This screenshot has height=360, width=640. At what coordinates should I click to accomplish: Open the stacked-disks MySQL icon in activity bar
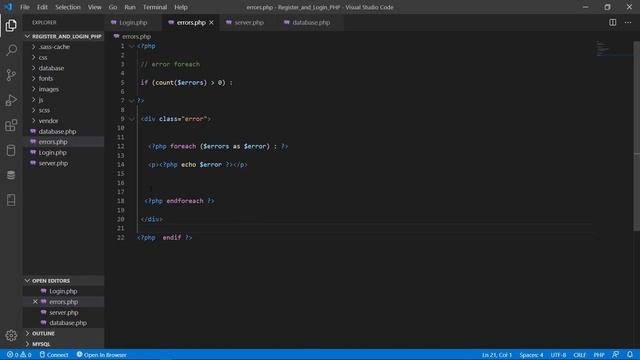11,175
